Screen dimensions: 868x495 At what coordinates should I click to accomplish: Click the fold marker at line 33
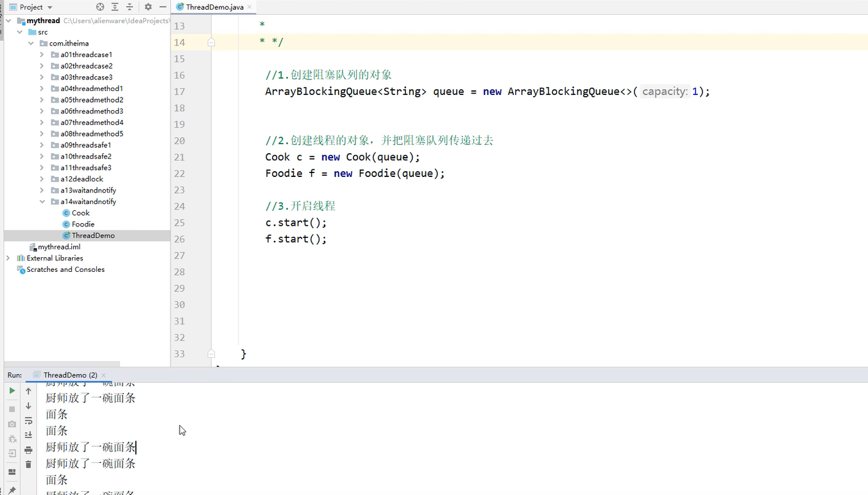click(211, 353)
